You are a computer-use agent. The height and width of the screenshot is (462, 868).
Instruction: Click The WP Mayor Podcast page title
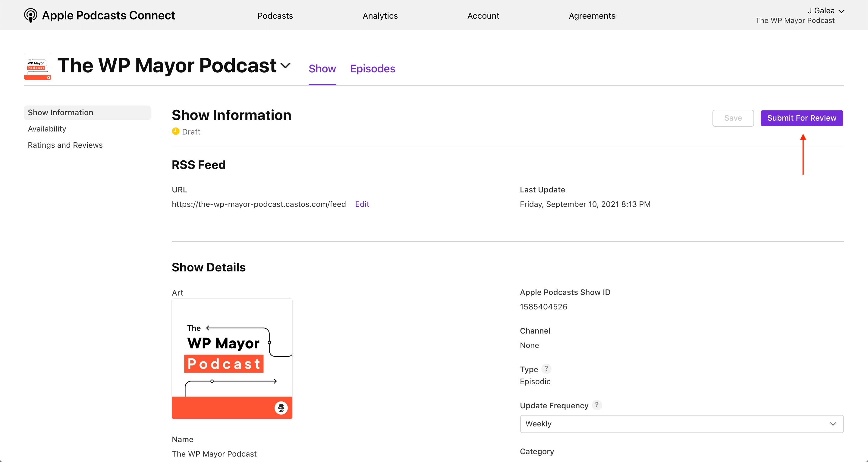(x=167, y=65)
